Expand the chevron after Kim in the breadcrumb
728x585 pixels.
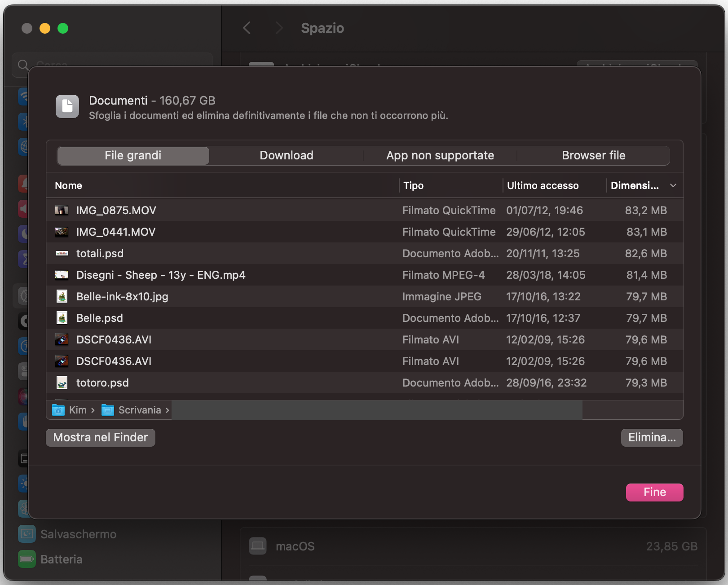93,410
